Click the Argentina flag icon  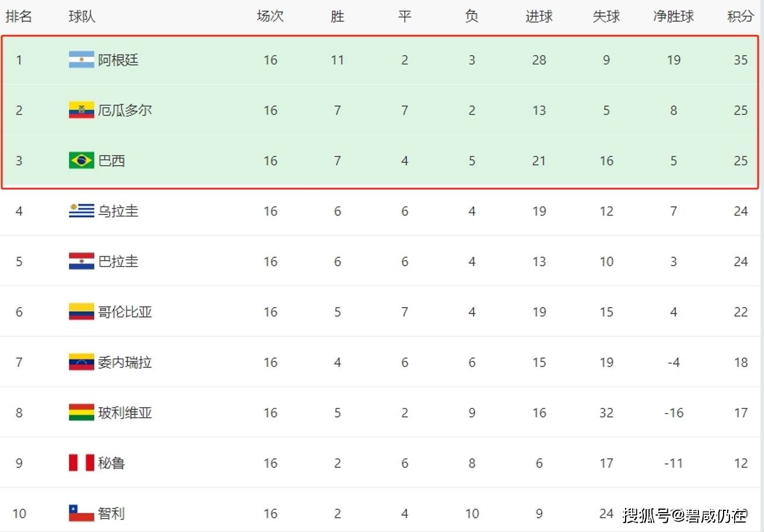click(82, 60)
